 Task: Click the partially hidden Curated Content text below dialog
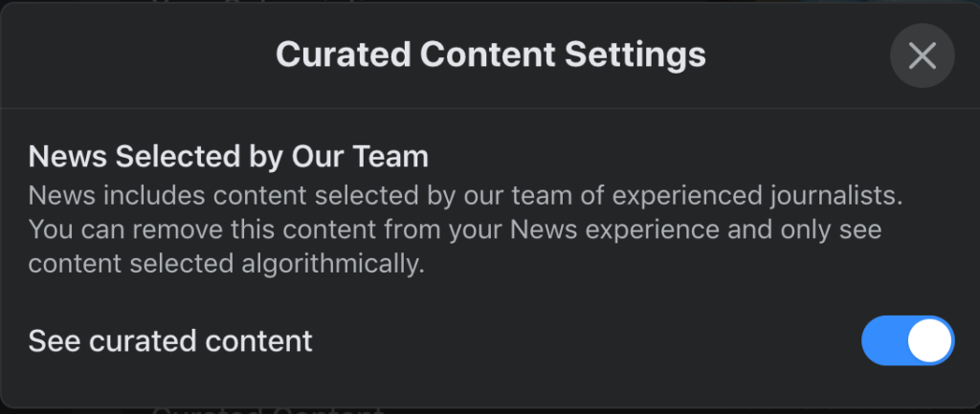pyautogui.click(x=268, y=410)
